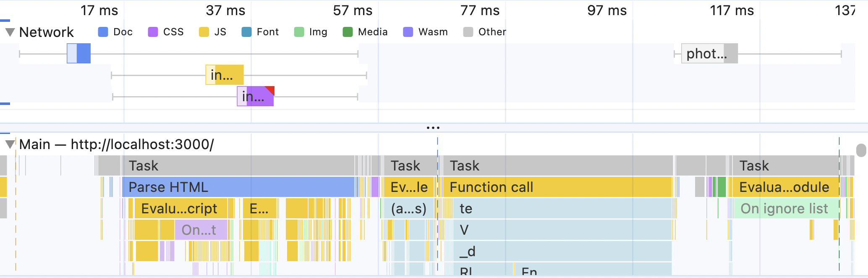Select the phot... image network request
868x278 pixels.
709,53
